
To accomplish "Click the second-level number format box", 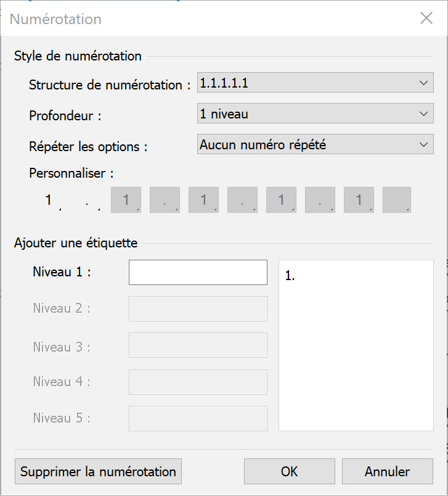I will [x=126, y=200].
